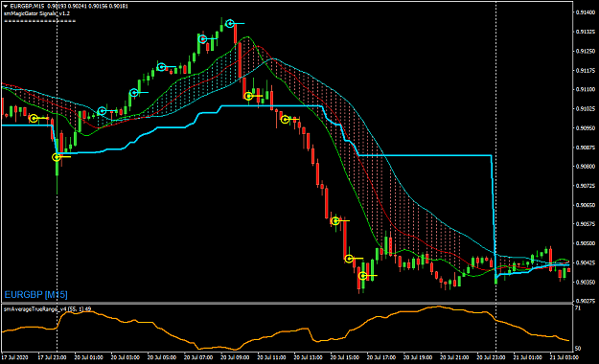Image resolution: width=599 pixels, height=364 pixels.
Task: Open the chart dropdown triangle beside EURGBP,M15
Action: [6, 6]
